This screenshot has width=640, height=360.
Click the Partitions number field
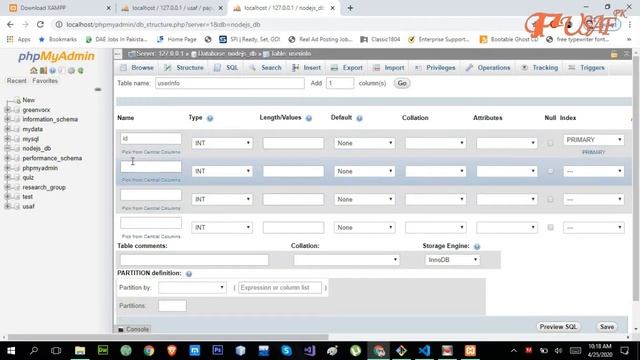(172, 306)
